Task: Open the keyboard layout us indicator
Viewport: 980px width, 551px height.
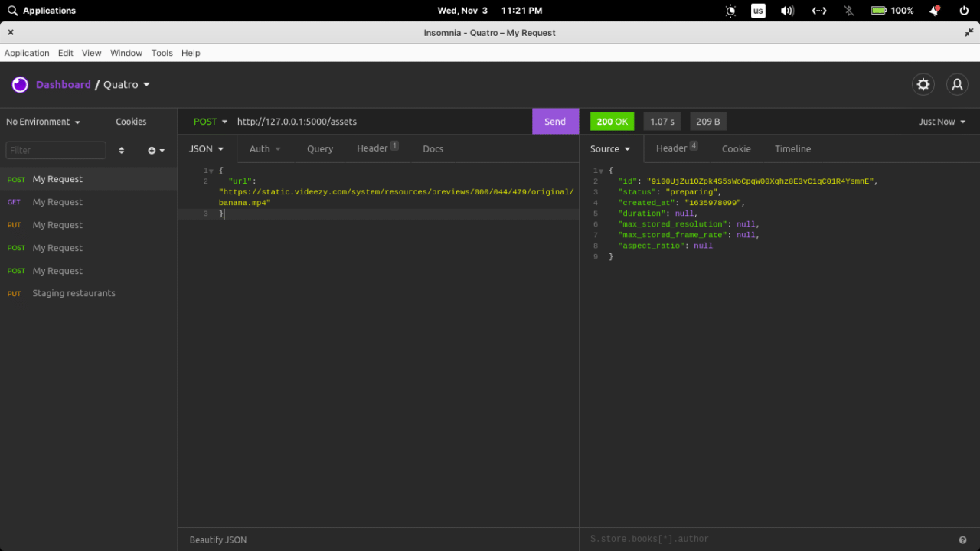Action: [x=758, y=11]
